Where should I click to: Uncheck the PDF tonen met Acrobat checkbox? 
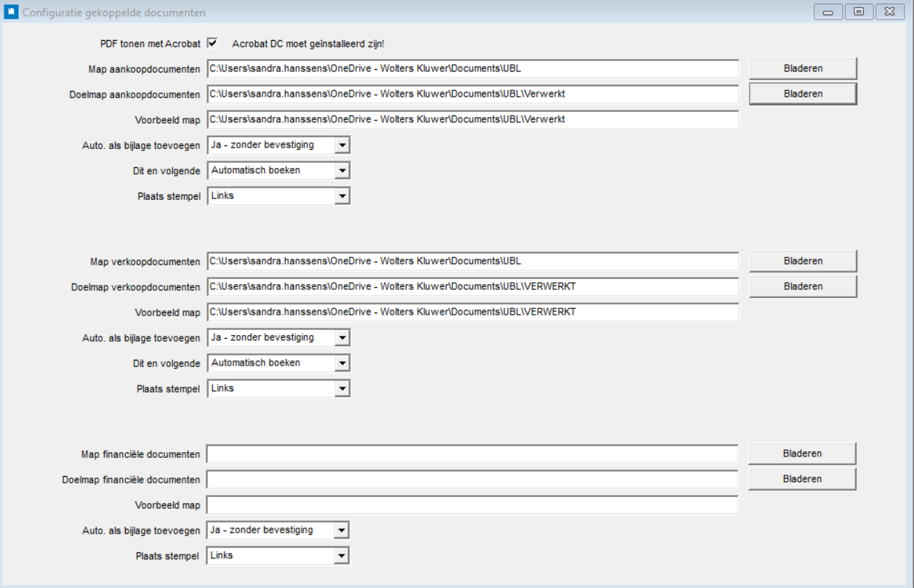[x=212, y=43]
